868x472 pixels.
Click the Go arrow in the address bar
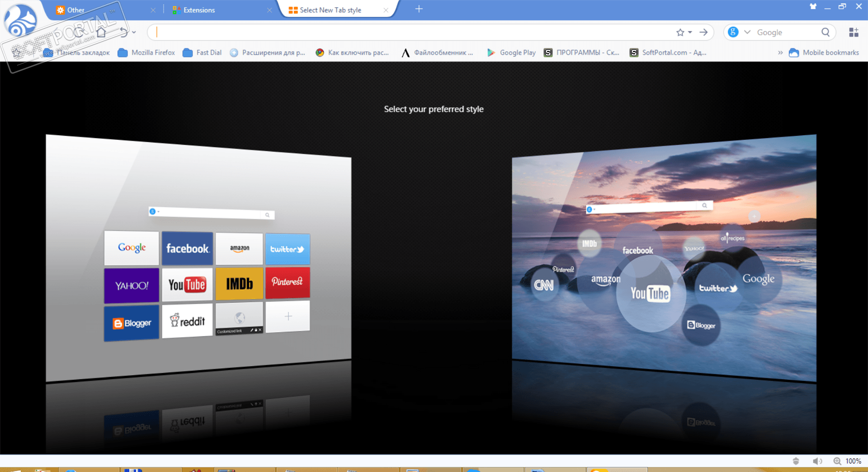pyautogui.click(x=703, y=32)
